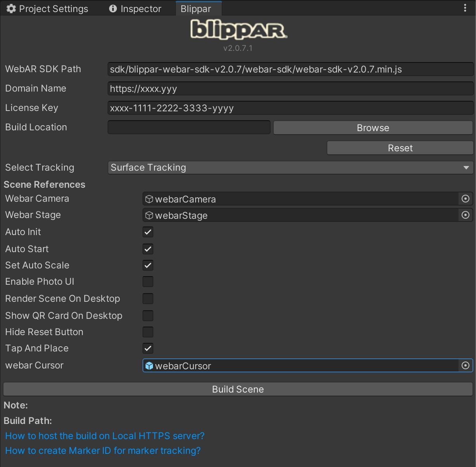This screenshot has height=467, width=476.
Task: Open the panel's three-dot options menu
Action: click(465, 8)
